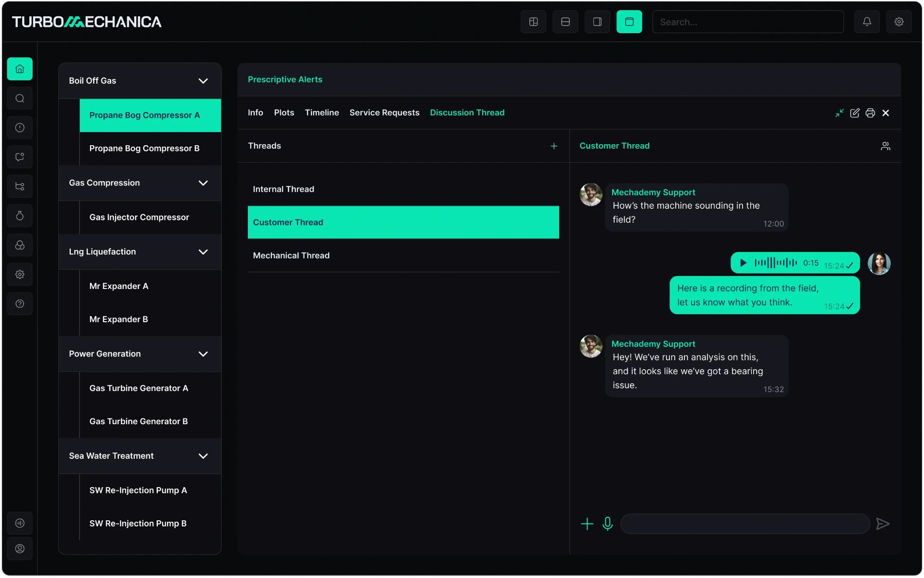Send the message with arrow icon

pyautogui.click(x=883, y=524)
